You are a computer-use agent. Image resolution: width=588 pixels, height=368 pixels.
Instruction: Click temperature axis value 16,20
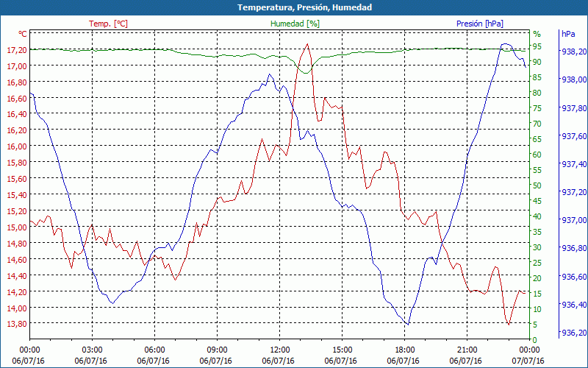tap(17, 130)
